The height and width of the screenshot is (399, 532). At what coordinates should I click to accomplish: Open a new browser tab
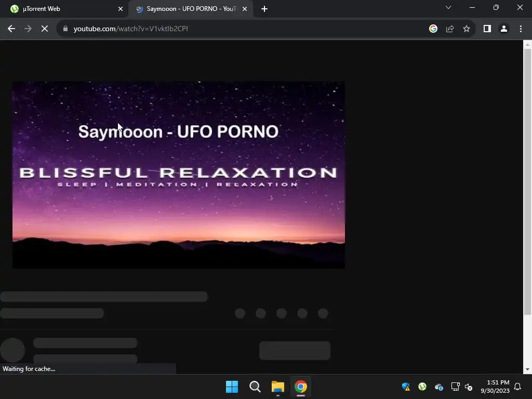coord(264,9)
